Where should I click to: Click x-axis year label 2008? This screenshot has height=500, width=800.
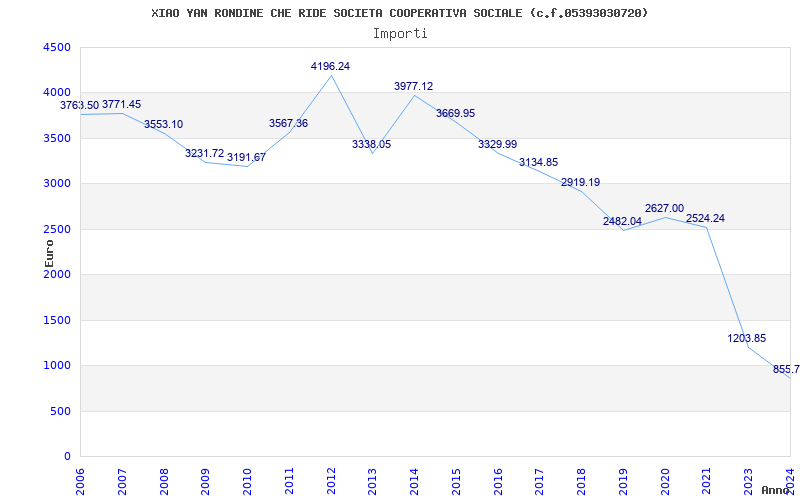pyautogui.click(x=164, y=481)
